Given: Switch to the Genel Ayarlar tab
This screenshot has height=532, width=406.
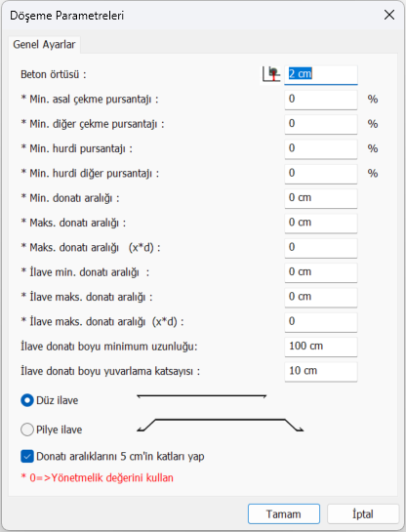Looking at the screenshot, I should pyautogui.click(x=45, y=45).
